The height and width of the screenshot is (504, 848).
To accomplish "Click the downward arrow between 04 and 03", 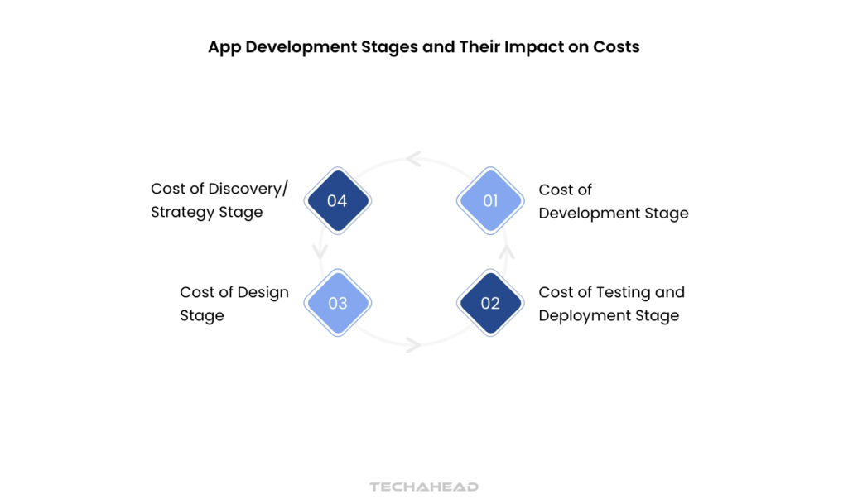I will pos(319,252).
